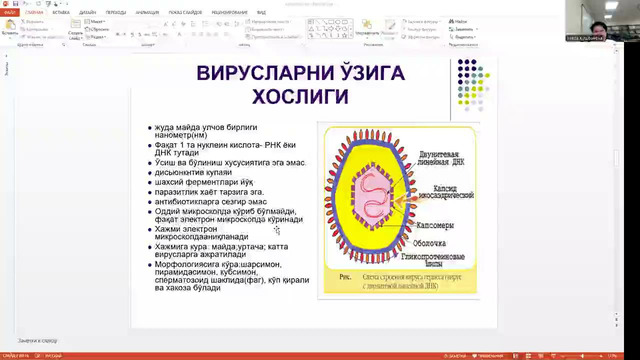The height and width of the screenshot is (360, 640).
Task: Click the Align Text (Выровнять текст) button
Action: [265, 29]
